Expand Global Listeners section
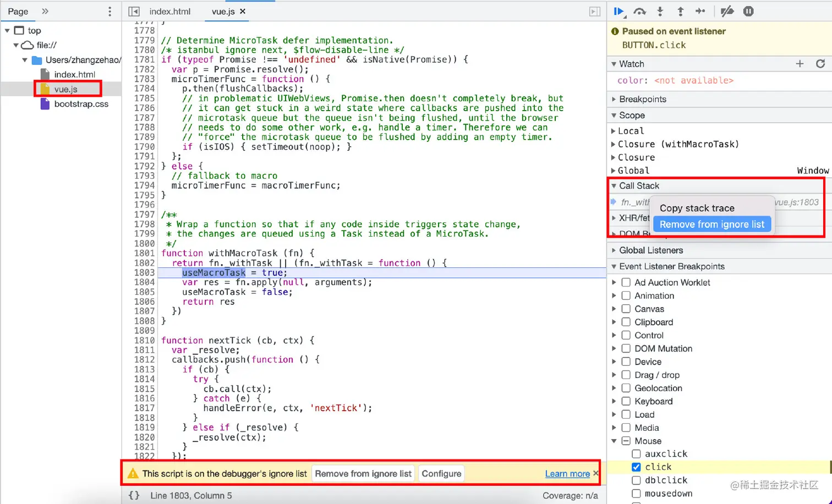 [614, 250]
